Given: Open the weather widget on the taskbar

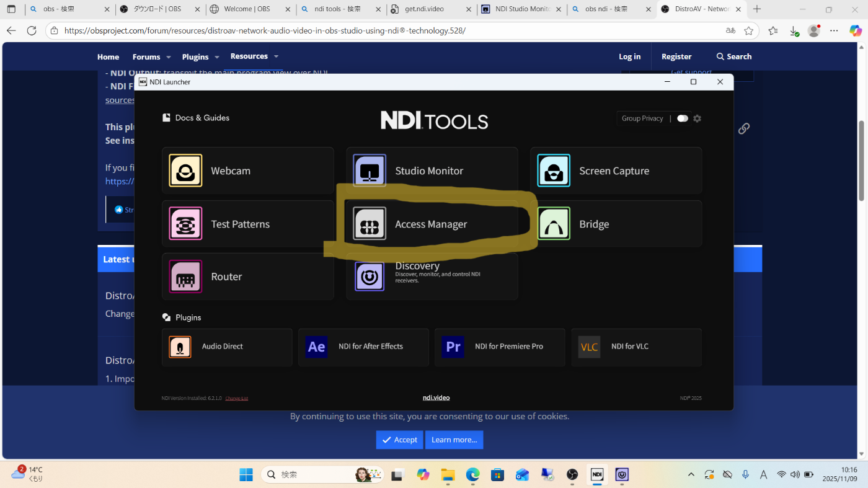Looking at the screenshot, I should [27, 474].
